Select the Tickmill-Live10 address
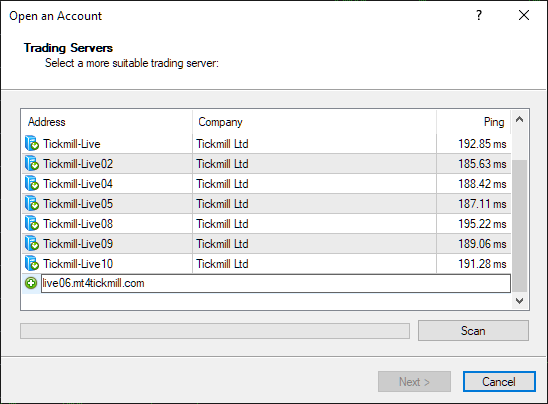Image resolution: width=548 pixels, height=404 pixels. (x=78, y=264)
